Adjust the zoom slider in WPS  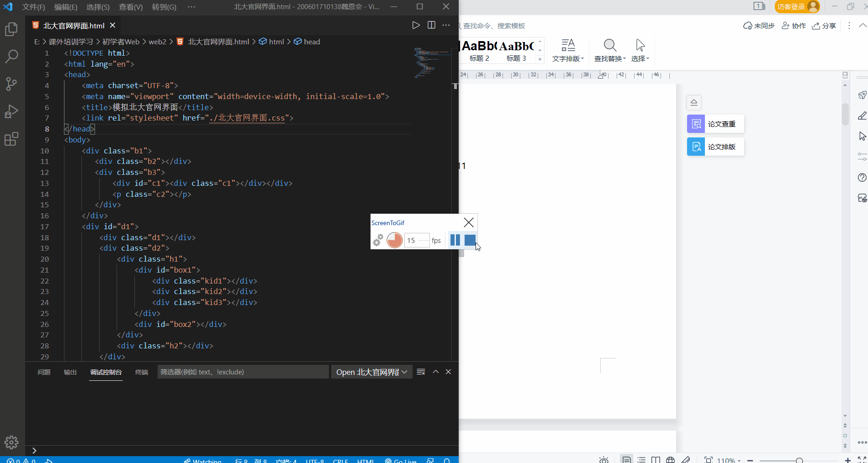[x=799, y=460]
